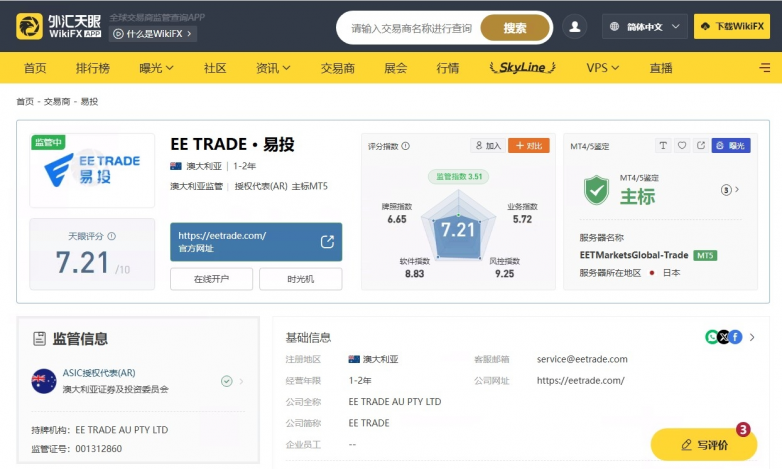Click the user account profile icon
The width and height of the screenshot is (782, 469).
pos(575,28)
